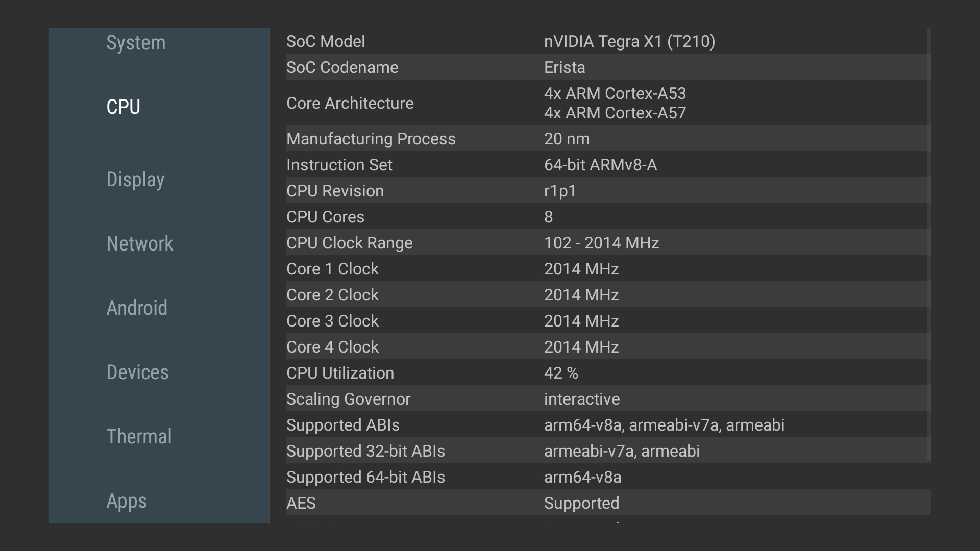
Task: Show the Thermal information page
Action: pos(139,437)
